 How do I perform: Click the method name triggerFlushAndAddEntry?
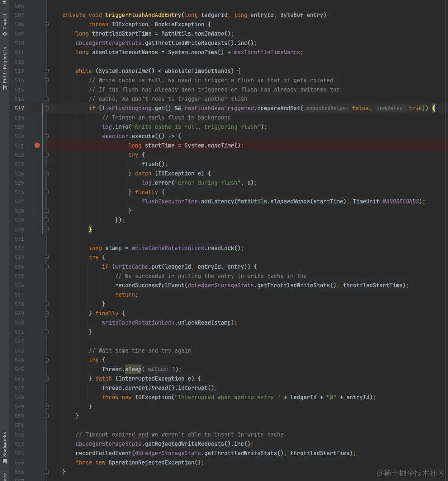pyautogui.click(x=143, y=15)
